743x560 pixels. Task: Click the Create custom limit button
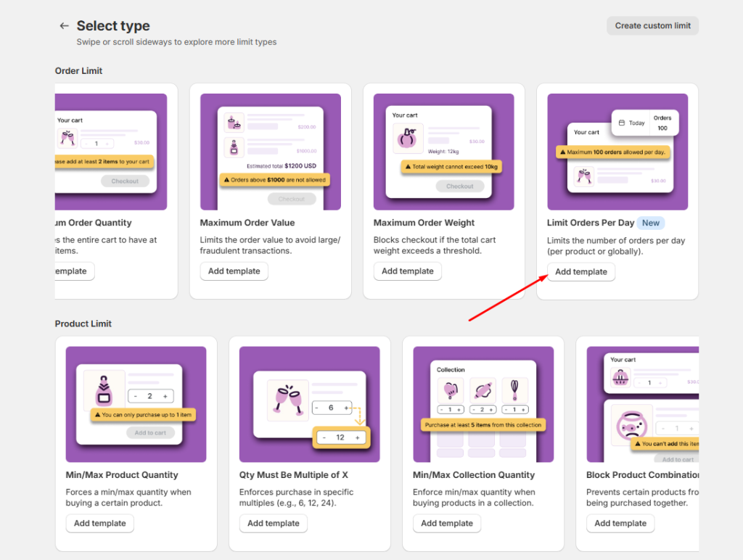coord(652,26)
